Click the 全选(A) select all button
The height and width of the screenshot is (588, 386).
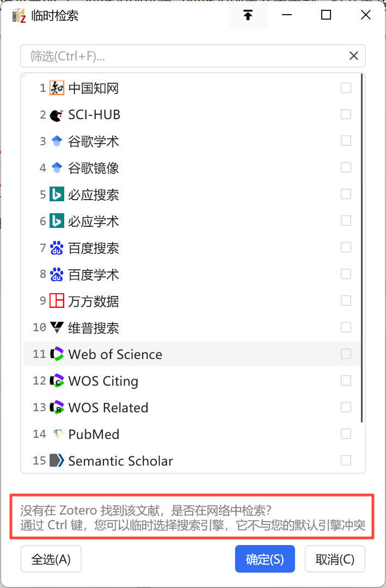[51, 559]
